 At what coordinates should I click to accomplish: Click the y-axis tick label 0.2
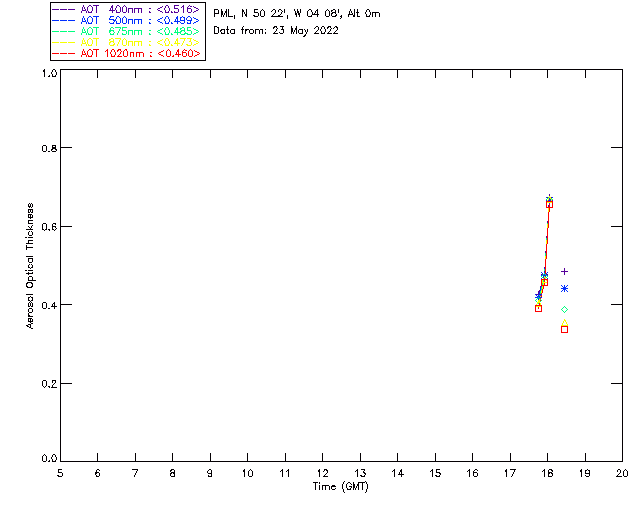[x=49, y=384]
